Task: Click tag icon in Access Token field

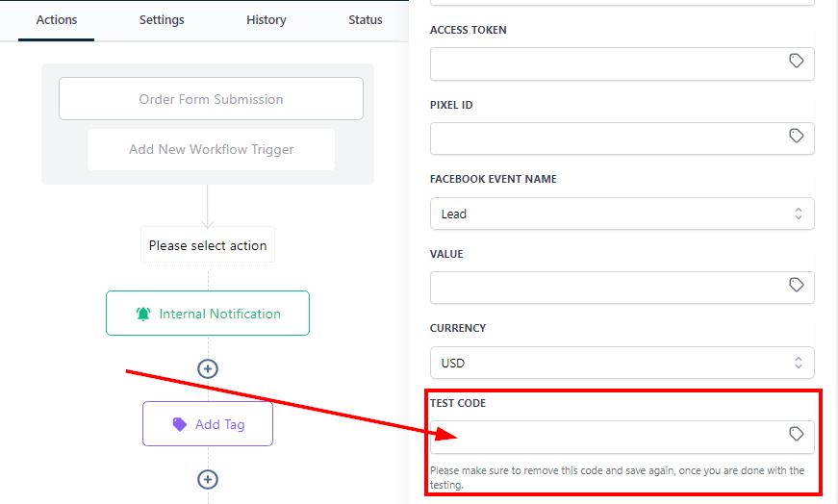Action: click(797, 62)
